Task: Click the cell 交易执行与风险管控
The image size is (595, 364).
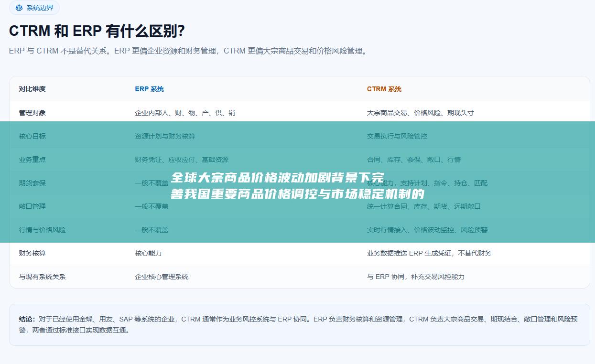Action: pos(397,136)
